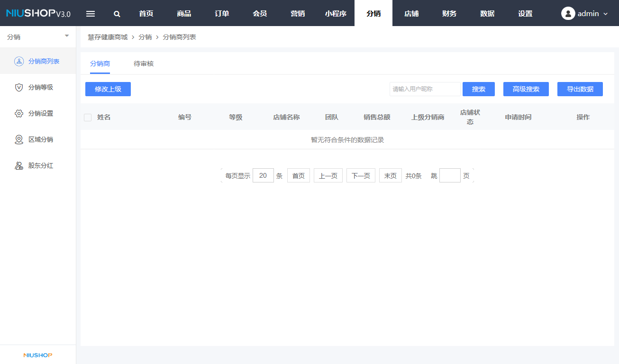This screenshot has height=364, width=619.
Task: Toggle the select-all checkbox in table header
Action: click(x=88, y=118)
